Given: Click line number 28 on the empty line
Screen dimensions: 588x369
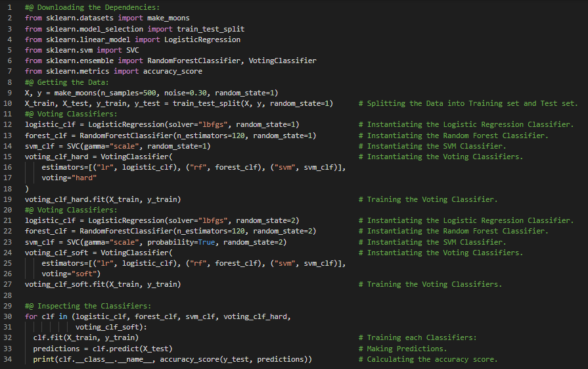Looking at the screenshot, I should [x=9, y=295].
